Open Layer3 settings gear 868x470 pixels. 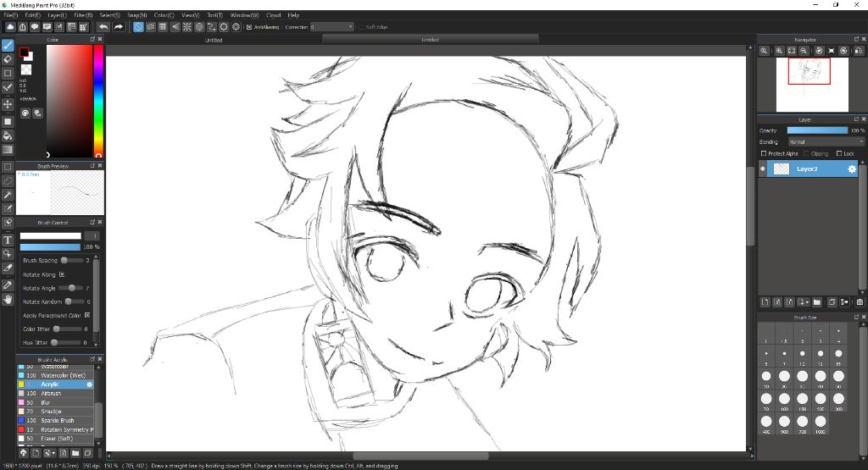tap(852, 169)
